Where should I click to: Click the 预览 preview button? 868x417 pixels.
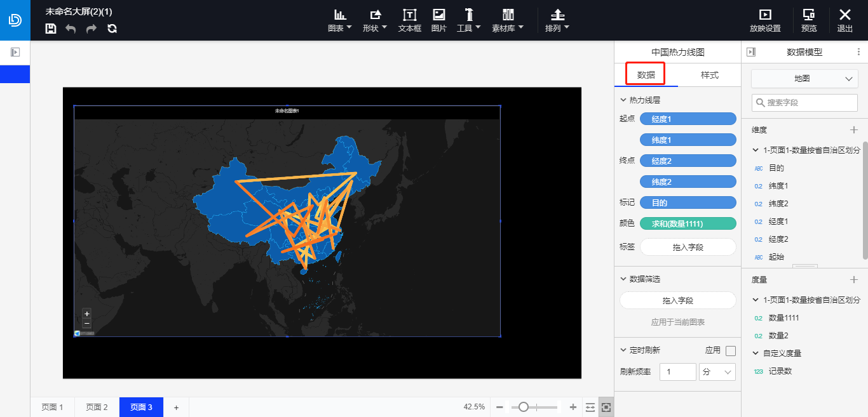pyautogui.click(x=809, y=20)
